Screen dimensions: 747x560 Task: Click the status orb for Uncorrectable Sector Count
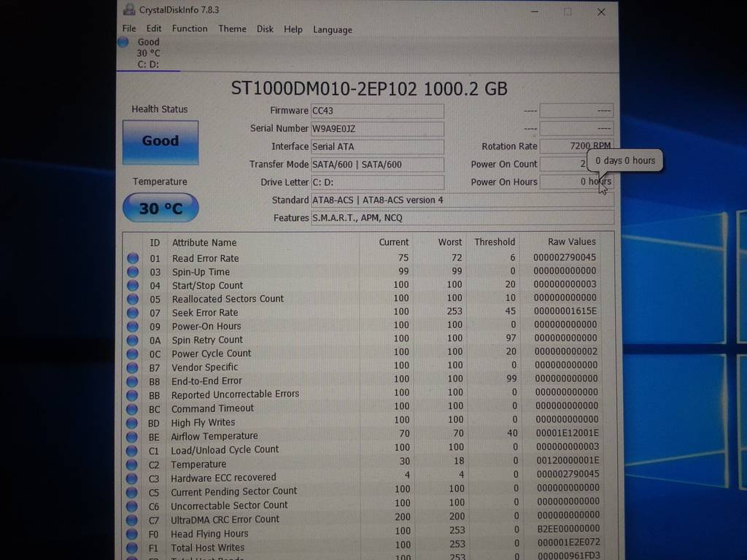coord(132,507)
